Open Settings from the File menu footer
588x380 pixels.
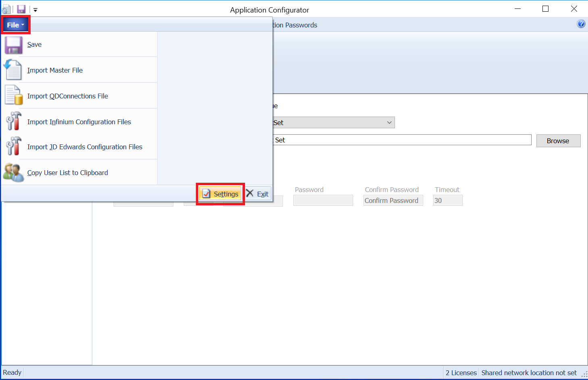click(220, 194)
